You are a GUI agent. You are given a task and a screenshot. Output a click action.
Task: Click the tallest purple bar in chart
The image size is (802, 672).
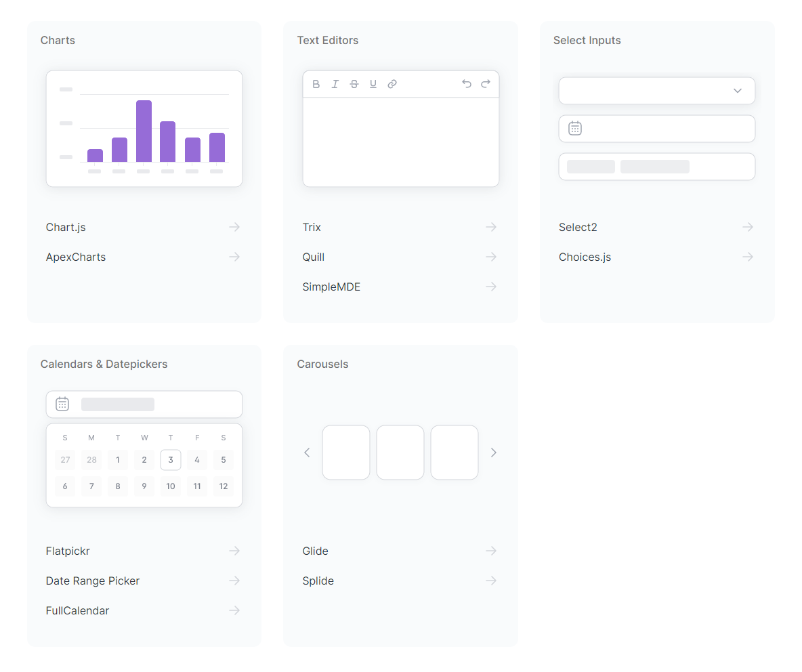coord(144,131)
